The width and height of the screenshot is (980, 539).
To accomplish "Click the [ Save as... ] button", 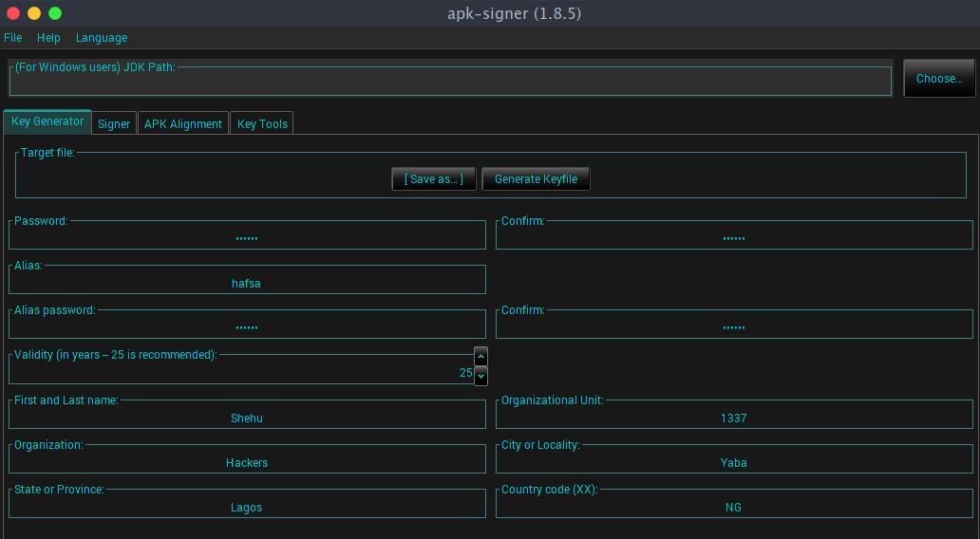I will tap(434, 178).
